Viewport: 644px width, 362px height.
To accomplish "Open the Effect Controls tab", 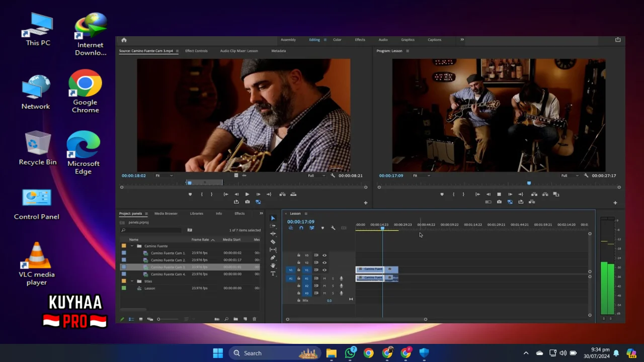I will click(x=196, y=51).
